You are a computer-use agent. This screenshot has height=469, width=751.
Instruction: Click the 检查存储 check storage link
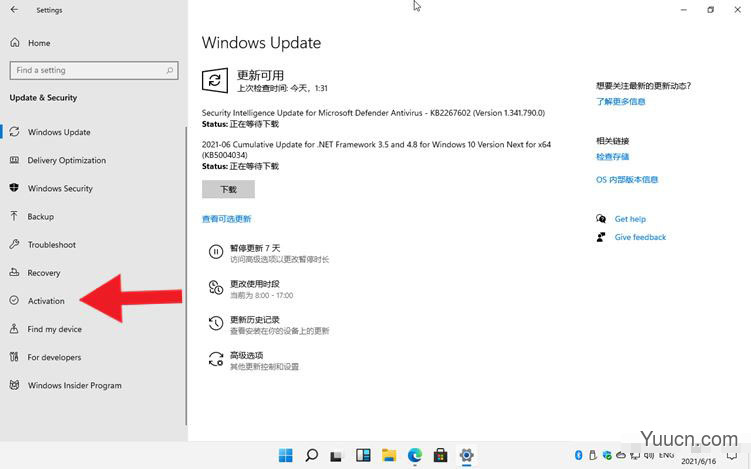[613, 157]
